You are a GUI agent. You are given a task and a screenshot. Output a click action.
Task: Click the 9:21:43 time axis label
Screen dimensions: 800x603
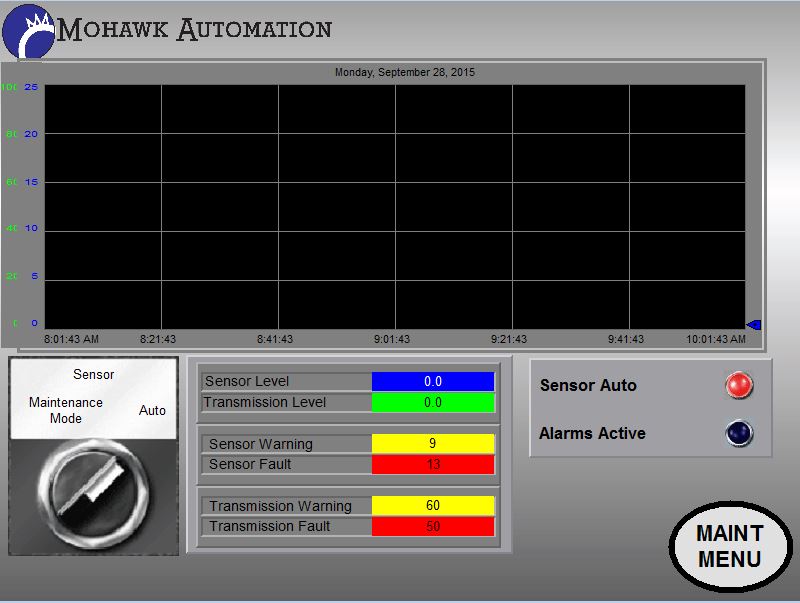point(509,339)
